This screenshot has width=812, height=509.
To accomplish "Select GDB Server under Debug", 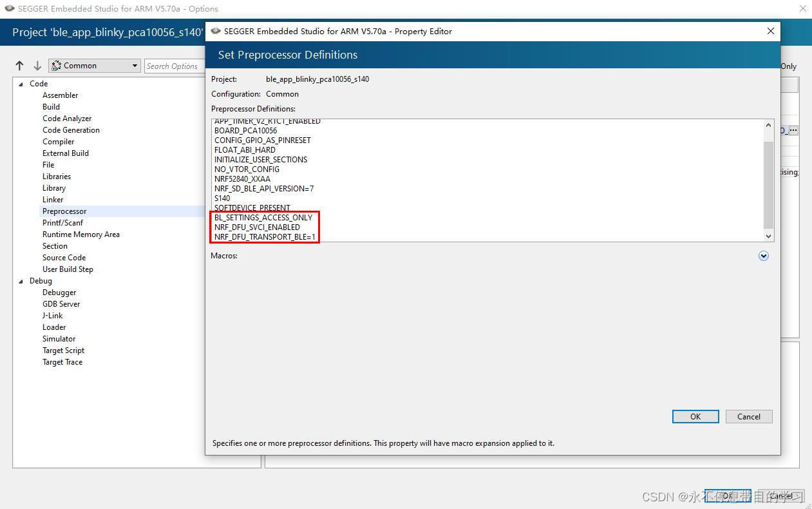I will click(x=61, y=303).
